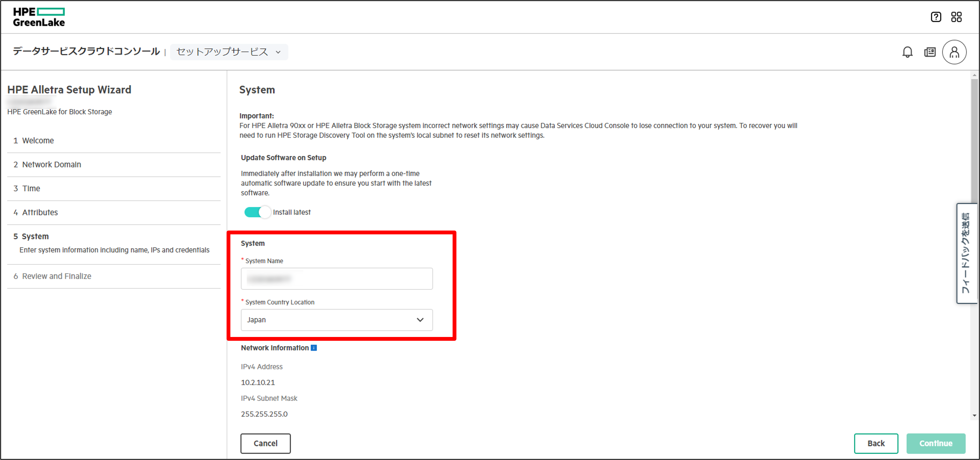Click the Cancel button
This screenshot has height=460, width=980.
[265, 443]
